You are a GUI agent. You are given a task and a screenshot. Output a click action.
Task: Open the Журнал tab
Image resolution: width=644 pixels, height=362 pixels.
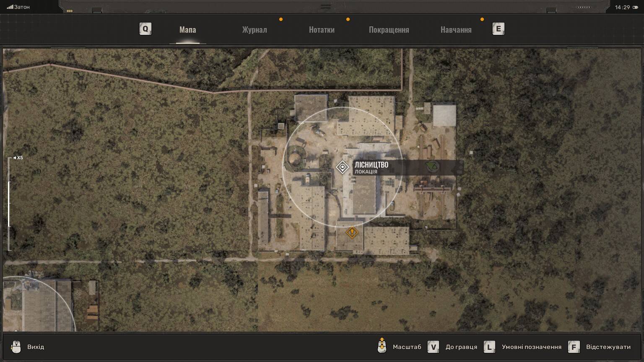254,30
